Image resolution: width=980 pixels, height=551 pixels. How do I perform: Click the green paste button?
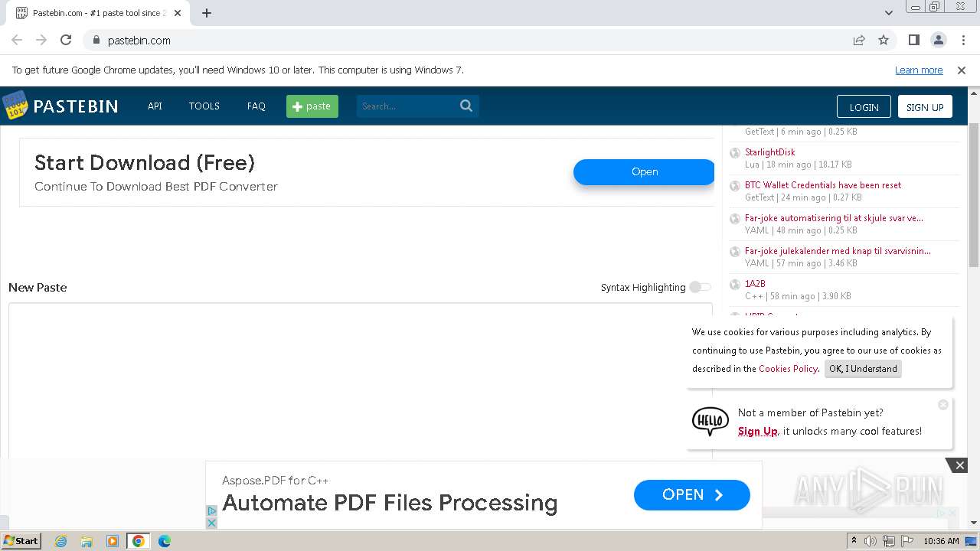(x=312, y=106)
